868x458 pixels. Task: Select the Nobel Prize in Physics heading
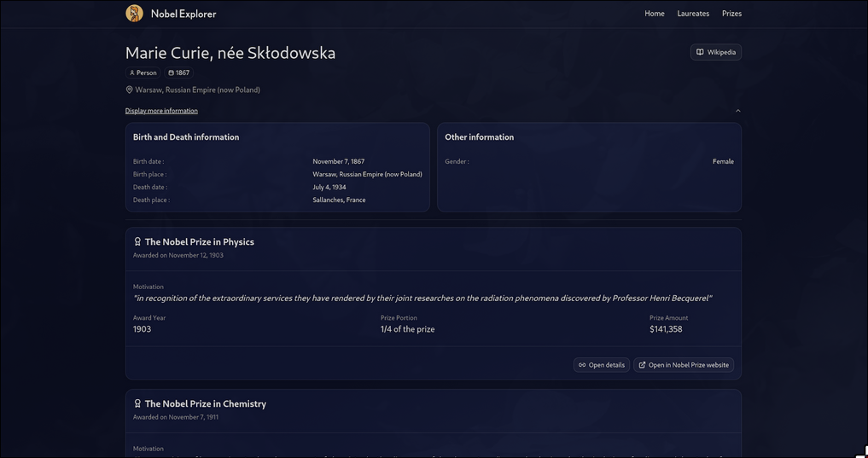coord(199,242)
